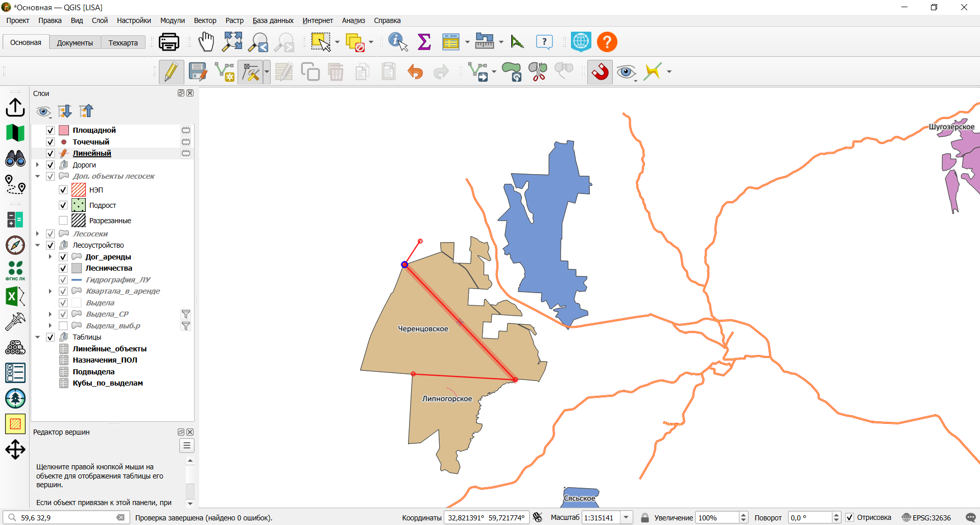
Task: Open the select features dropdown arrow
Action: [x=337, y=42]
